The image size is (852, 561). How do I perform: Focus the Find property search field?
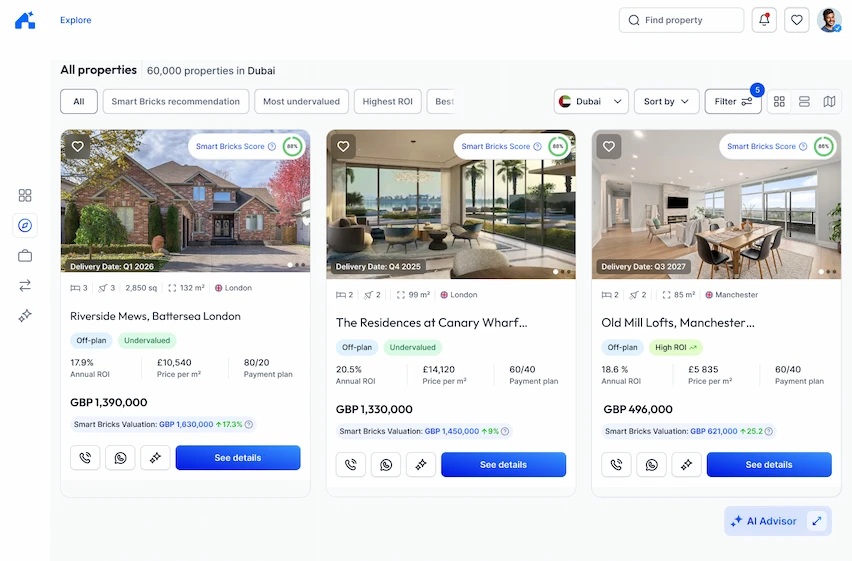click(x=681, y=20)
